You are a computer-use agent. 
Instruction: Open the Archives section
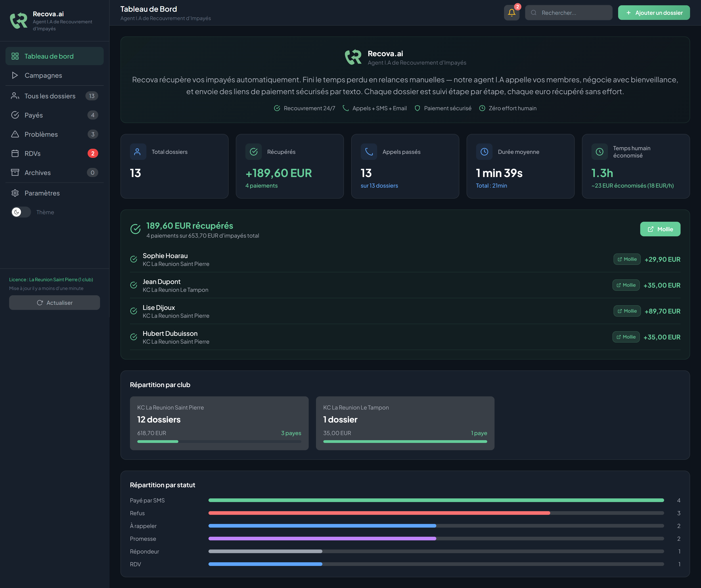54,172
